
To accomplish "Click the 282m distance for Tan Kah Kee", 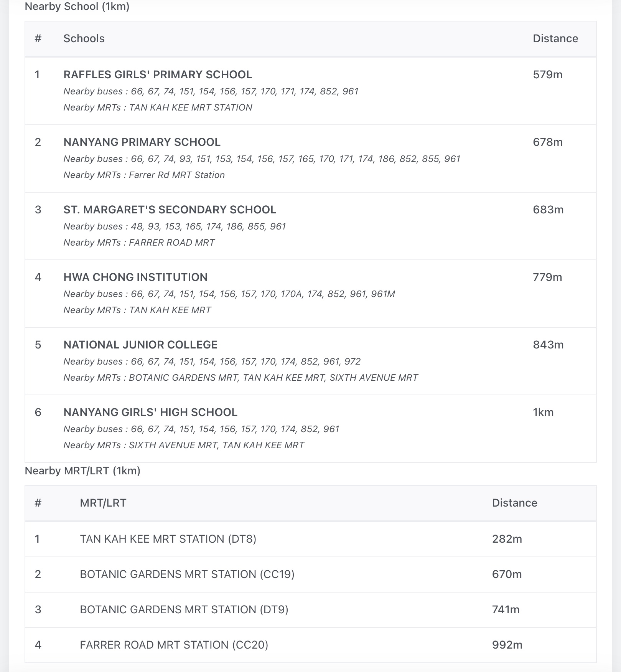I will [507, 539].
